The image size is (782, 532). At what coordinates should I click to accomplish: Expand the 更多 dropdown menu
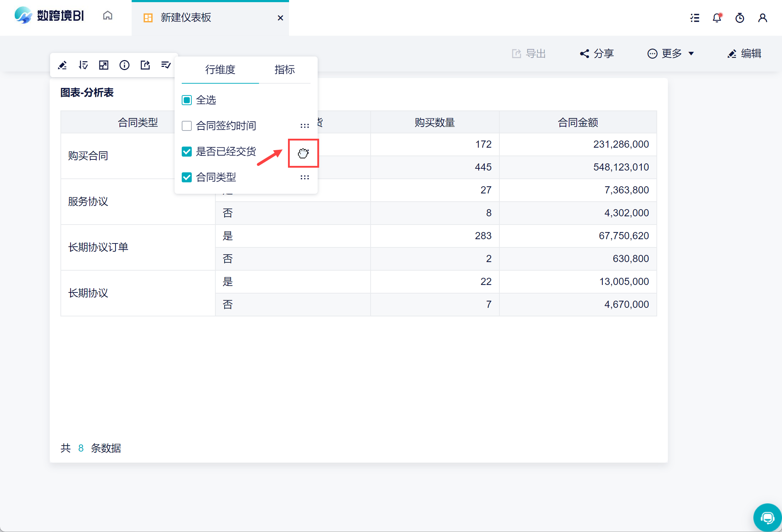coord(671,54)
